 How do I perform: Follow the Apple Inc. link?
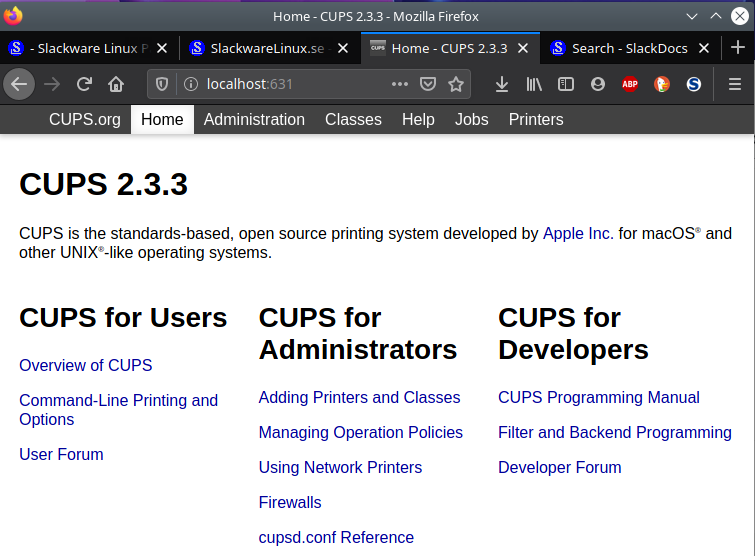(x=578, y=233)
